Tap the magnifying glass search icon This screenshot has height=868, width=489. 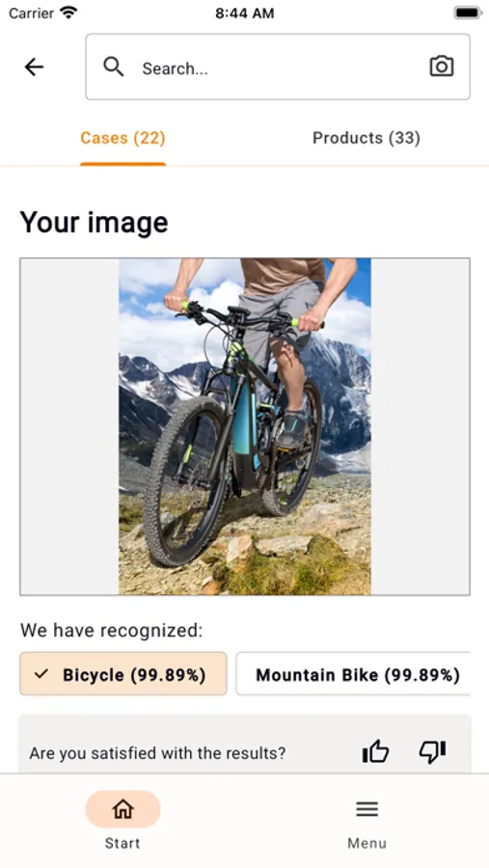114,67
